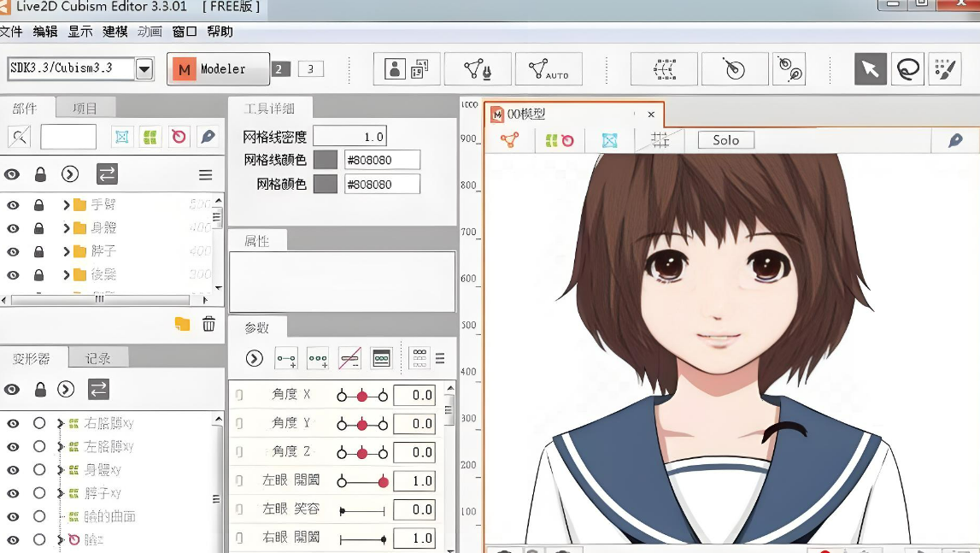
Task: Toggle the crossed-out grid icon beside Solo
Action: pyautogui.click(x=660, y=140)
